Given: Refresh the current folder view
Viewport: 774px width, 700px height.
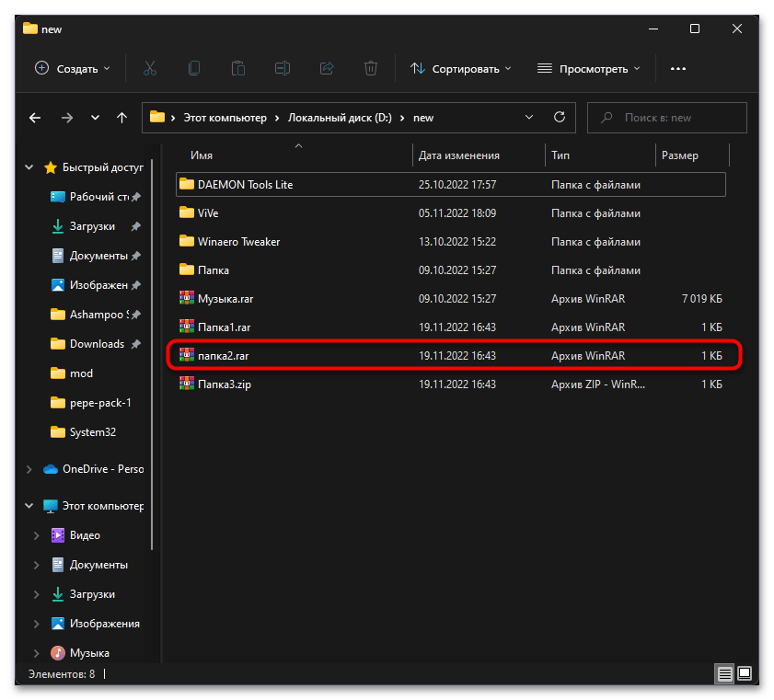Looking at the screenshot, I should point(559,118).
